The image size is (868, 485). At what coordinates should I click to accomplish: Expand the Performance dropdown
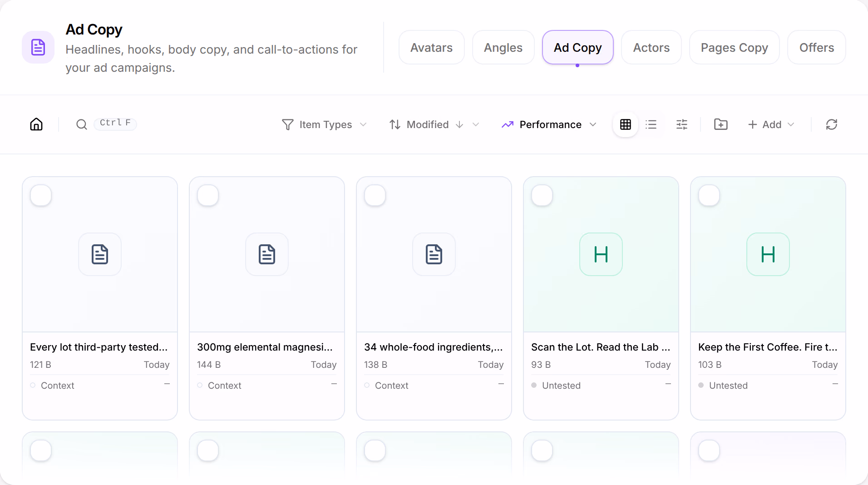click(x=593, y=124)
